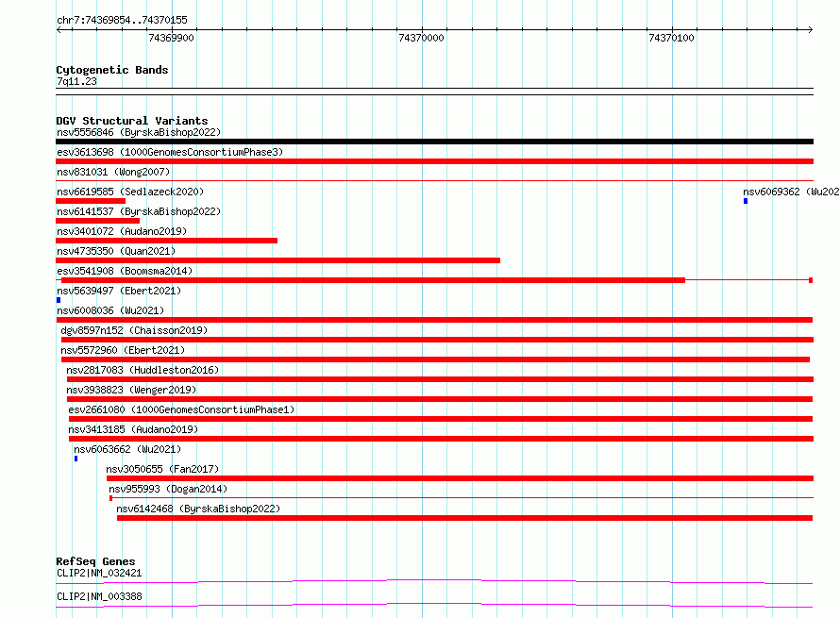This screenshot has width=840, height=618.
Task: Click the 74370100 ruler position label
Action: (x=671, y=38)
